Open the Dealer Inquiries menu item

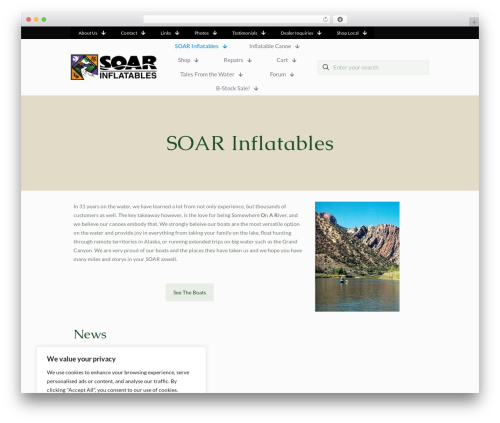(x=297, y=33)
